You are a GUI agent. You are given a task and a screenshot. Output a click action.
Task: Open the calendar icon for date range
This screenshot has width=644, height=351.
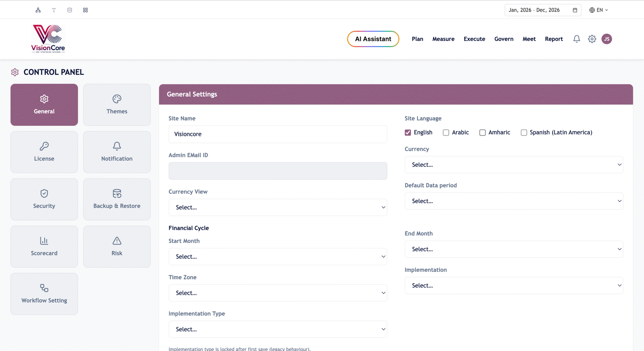point(575,10)
